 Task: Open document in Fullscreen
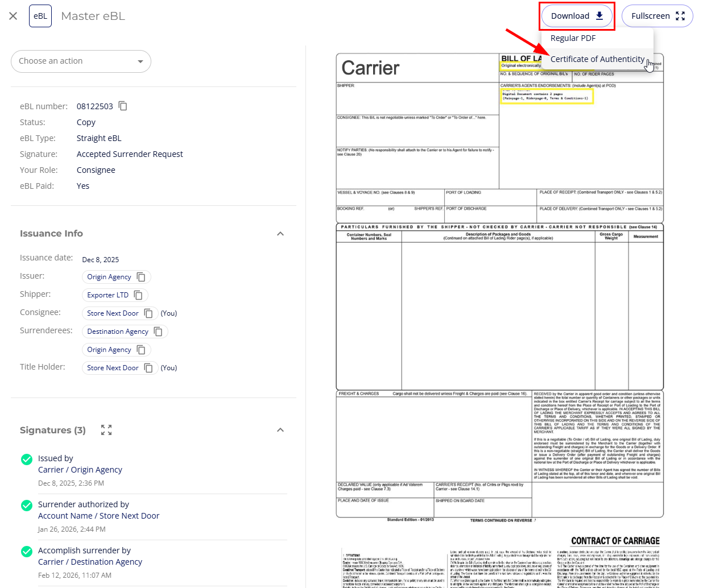[x=657, y=16]
